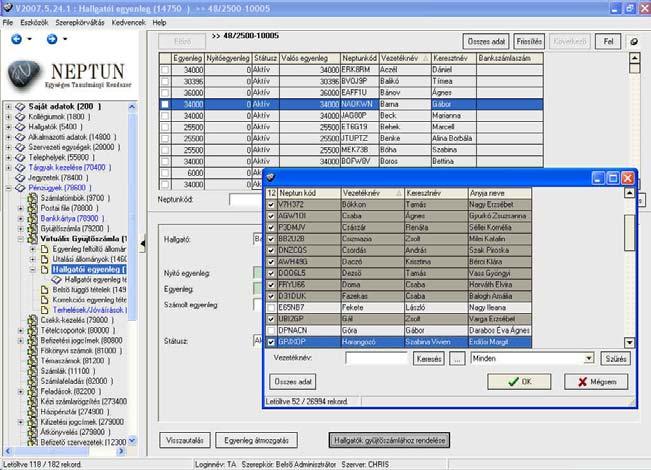
Task: Uncheck the P3DMJV Császár row checkbox
Action: (x=271, y=228)
